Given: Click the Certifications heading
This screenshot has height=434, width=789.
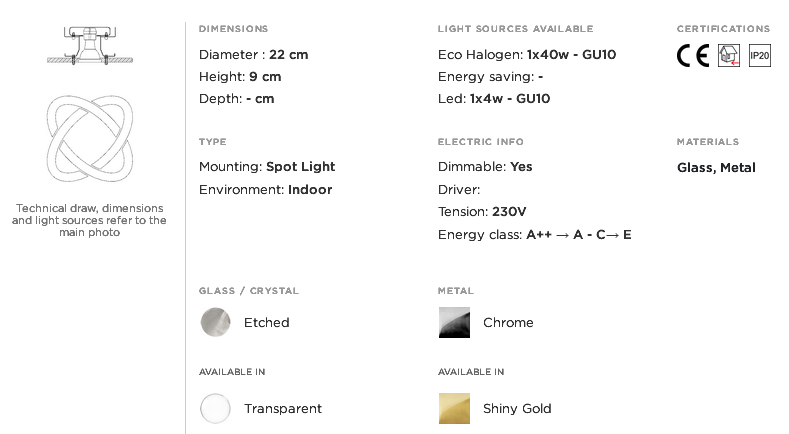Looking at the screenshot, I should (x=724, y=29).
